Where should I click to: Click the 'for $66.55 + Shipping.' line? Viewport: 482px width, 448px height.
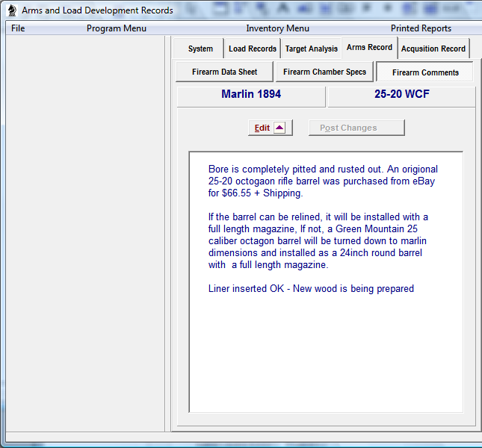(x=256, y=193)
